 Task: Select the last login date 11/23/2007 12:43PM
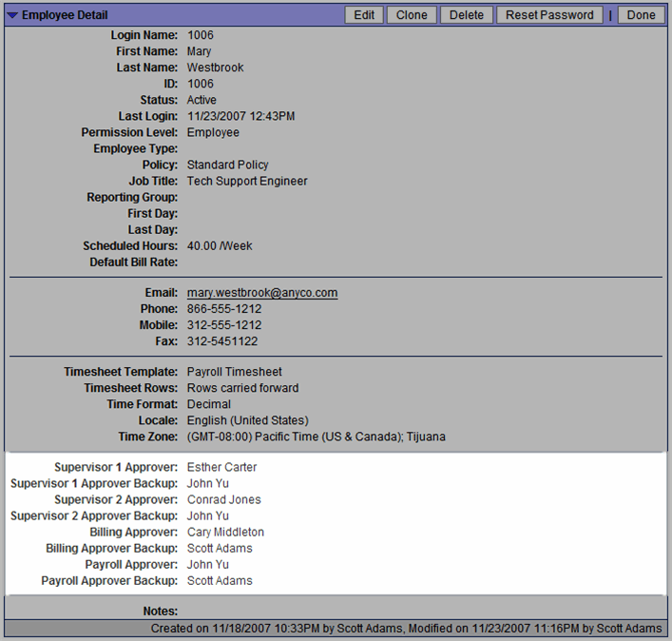[x=240, y=116]
